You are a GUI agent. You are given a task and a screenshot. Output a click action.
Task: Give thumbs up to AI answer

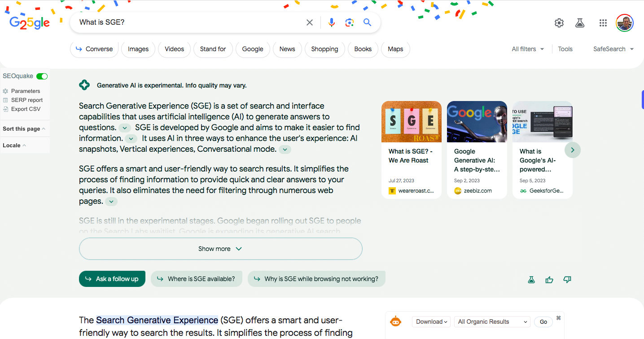(549, 280)
